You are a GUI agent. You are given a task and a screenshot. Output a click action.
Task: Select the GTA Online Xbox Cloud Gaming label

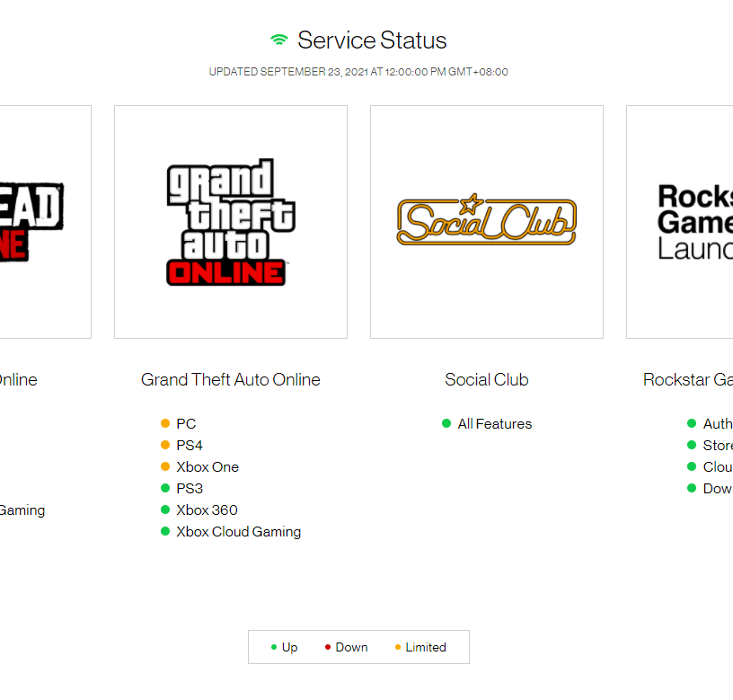tap(238, 532)
